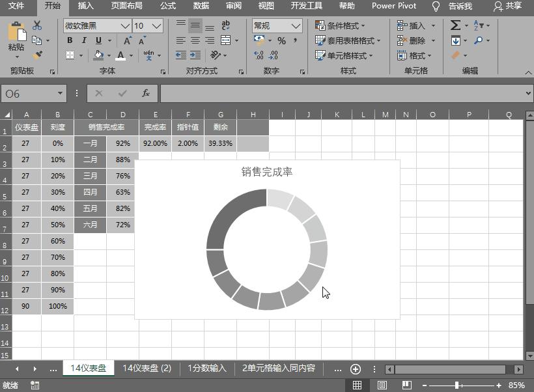
Task: Open the font size dropdown
Action: (x=154, y=25)
